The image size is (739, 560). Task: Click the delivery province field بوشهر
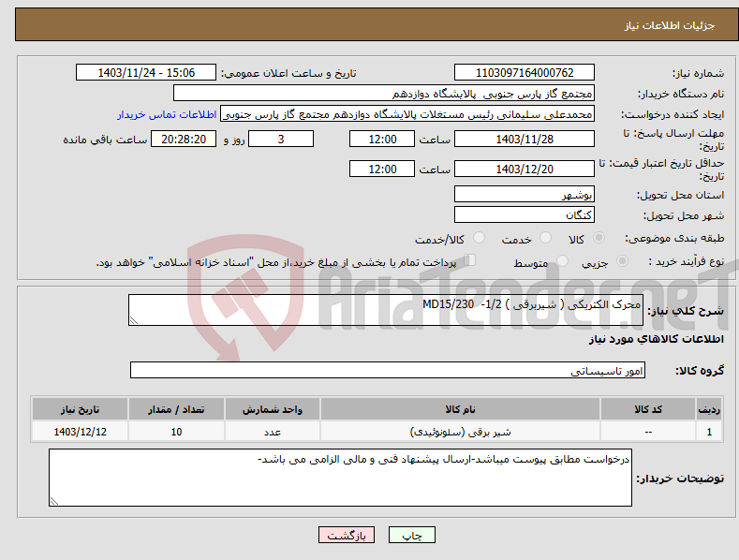click(x=525, y=194)
